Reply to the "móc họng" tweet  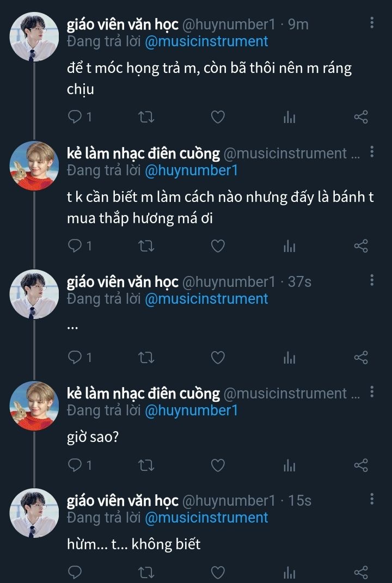[x=76, y=117]
